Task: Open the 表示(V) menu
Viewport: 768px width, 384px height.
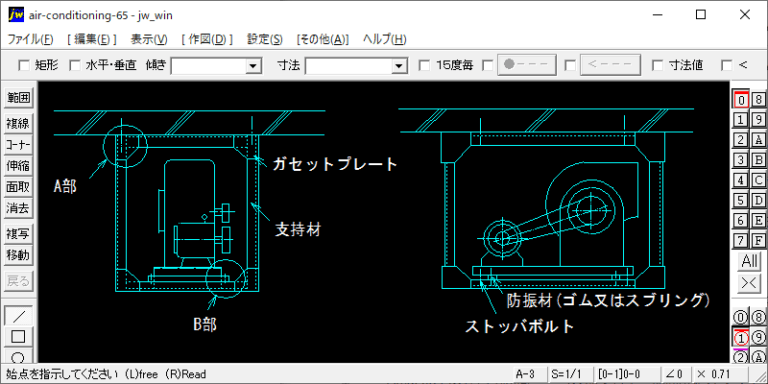Action: (149, 40)
